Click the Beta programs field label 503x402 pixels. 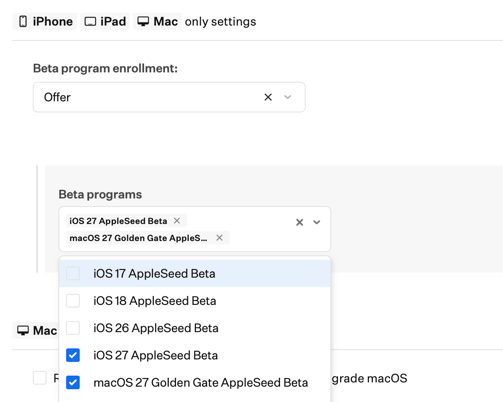(x=100, y=194)
